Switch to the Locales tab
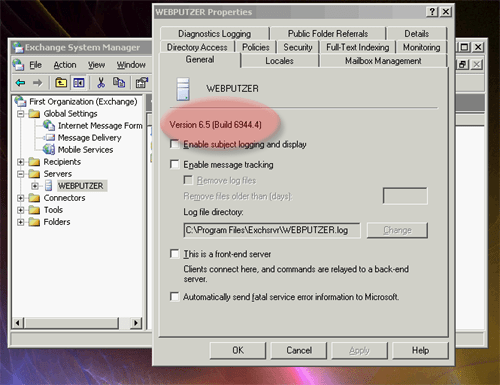Image resolution: width=500 pixels, height=385 pixels. (x=279, y=61)
